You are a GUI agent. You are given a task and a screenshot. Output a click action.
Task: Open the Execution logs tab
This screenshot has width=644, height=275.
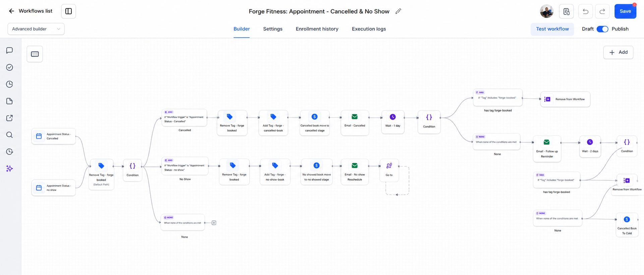tap(369, 29)
